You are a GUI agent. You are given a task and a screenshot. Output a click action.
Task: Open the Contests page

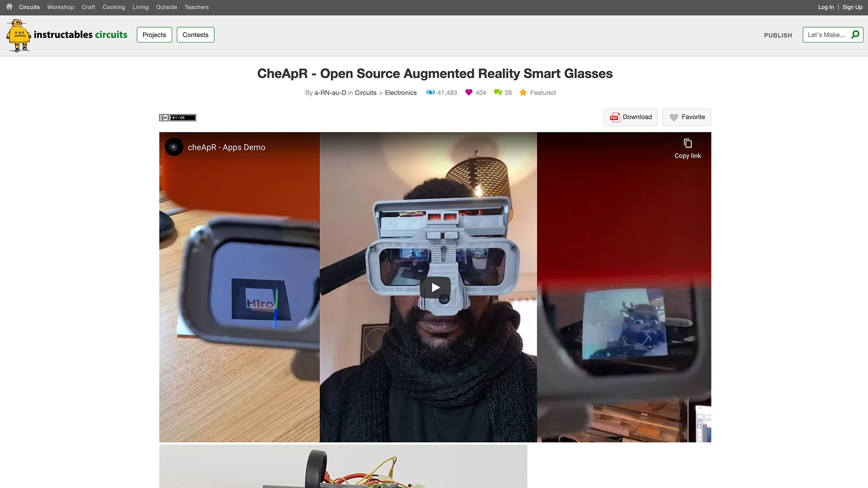195,35
